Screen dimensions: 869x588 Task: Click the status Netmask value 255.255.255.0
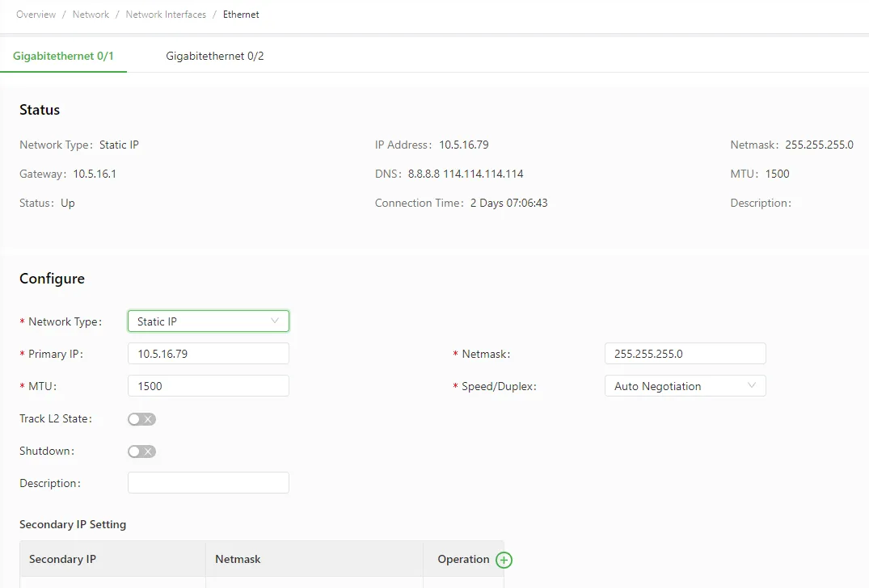pyautogui.click(x=819, y=145)
